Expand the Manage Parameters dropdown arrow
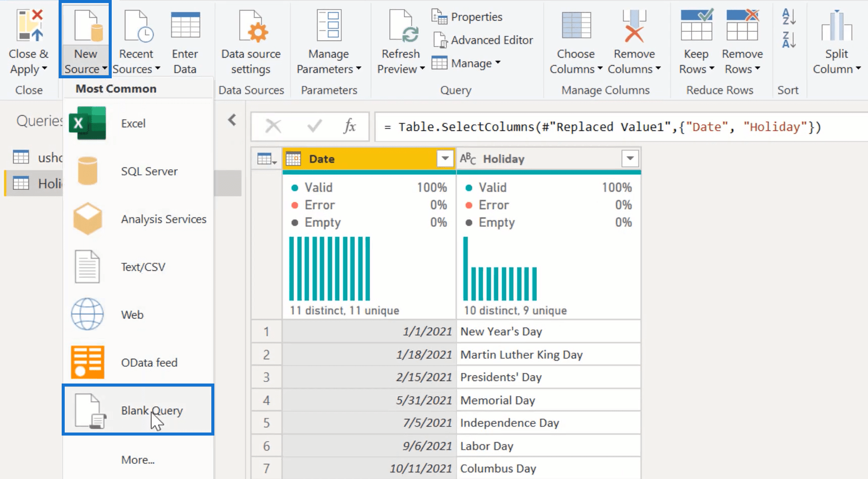Image resolution: width=868 pixels, height=479 pixels. [x=358, y=69]
